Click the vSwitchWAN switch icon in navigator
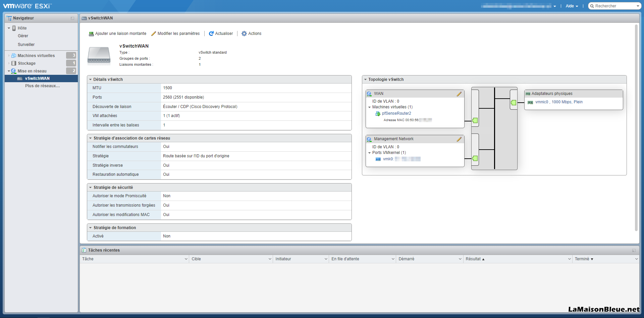 [20, 78]
